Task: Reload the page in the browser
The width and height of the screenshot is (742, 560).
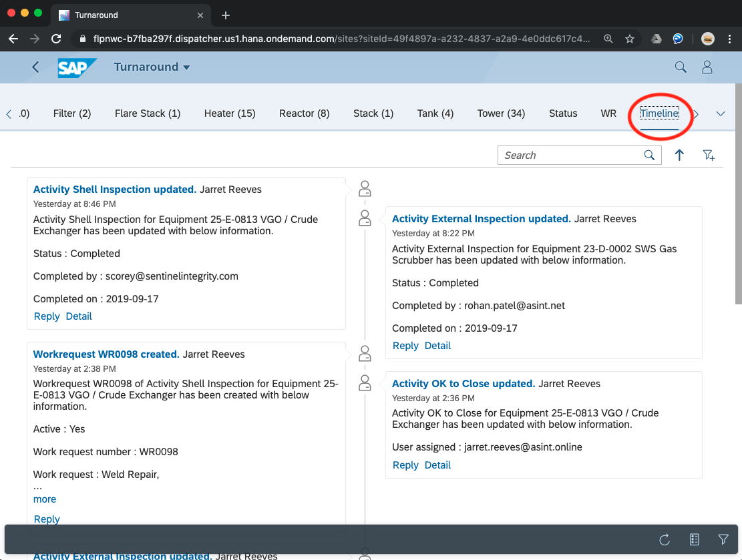Action: point(56,39)
